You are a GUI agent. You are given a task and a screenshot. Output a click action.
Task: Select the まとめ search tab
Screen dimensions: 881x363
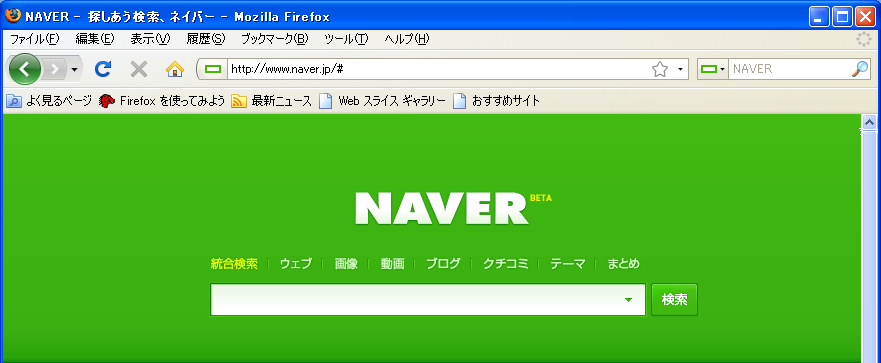[623, 264]
